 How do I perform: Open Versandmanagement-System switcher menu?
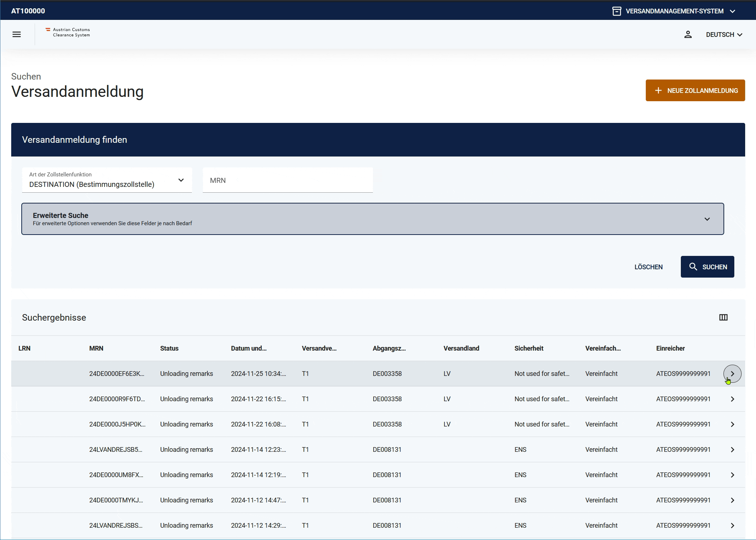pyautogui.click(x=674, y=11)
